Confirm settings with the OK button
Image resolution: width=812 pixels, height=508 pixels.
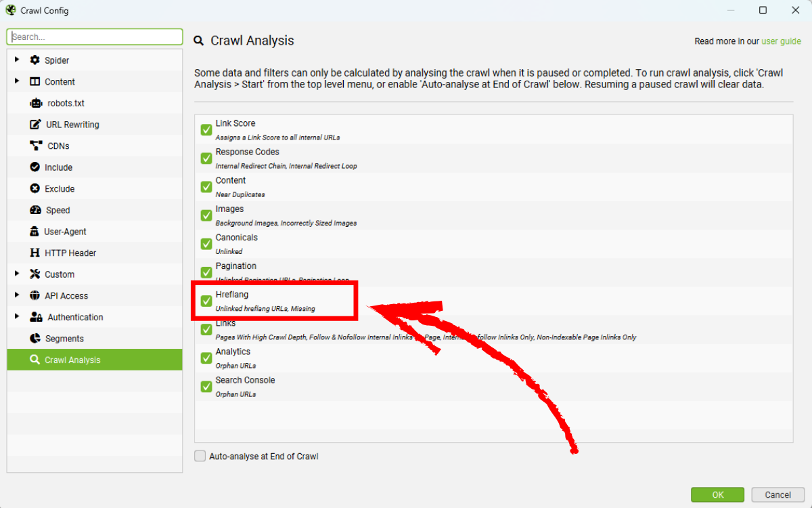[x=717, y=494]
